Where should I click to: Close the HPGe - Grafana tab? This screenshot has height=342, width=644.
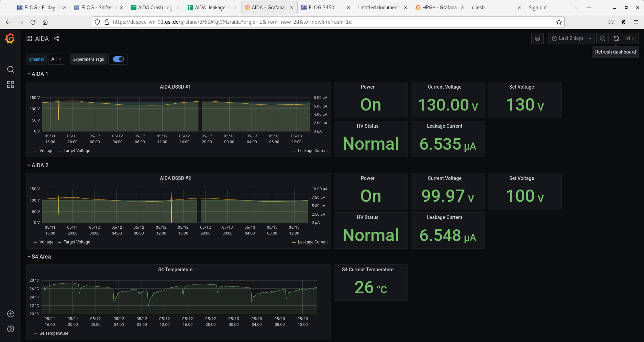[462, 8]
